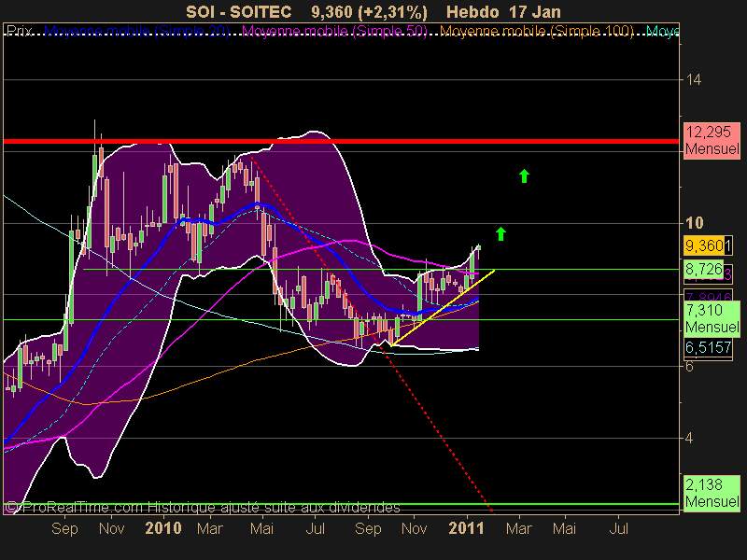This screenshot has width=747, height=560.
Task: Click the green up arrow below the red line
Action: pos(524,175)
